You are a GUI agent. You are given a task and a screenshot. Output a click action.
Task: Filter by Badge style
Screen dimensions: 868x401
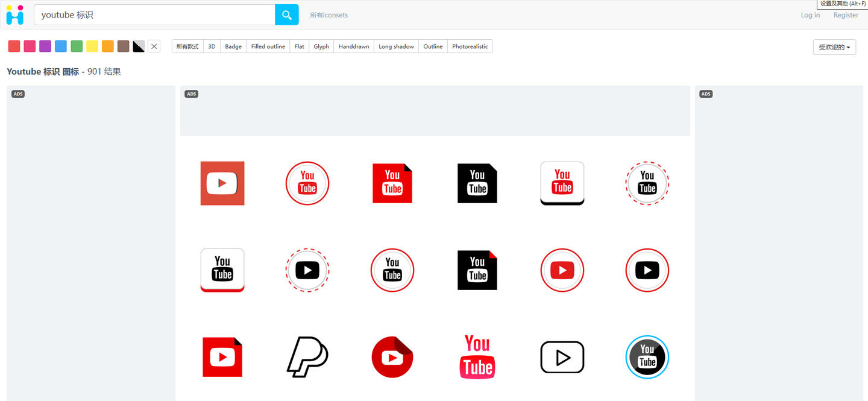233,46
